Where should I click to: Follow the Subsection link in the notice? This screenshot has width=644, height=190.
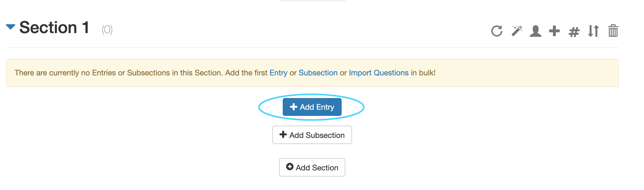(x=318, y=73)
